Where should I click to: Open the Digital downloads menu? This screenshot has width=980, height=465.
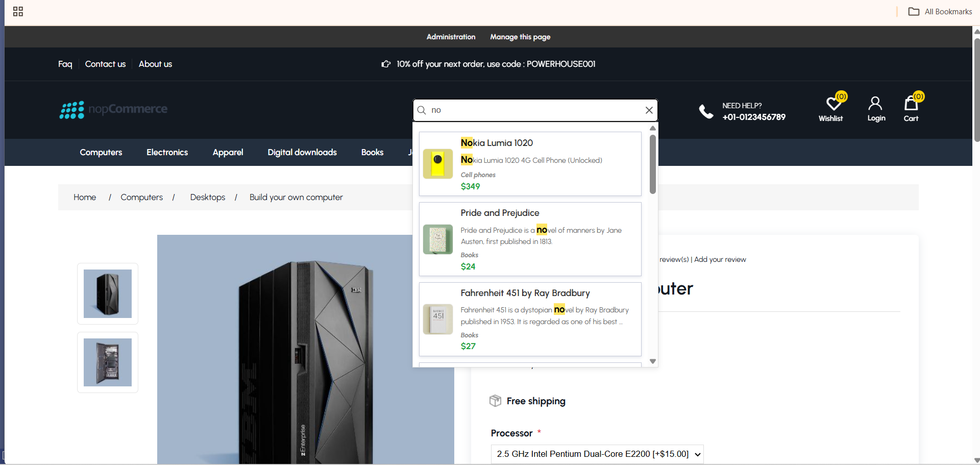coord(302,152)
